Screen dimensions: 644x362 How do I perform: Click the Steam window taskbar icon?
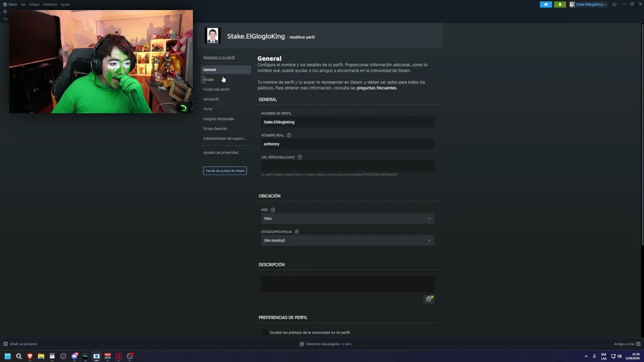tap(97, 356)
